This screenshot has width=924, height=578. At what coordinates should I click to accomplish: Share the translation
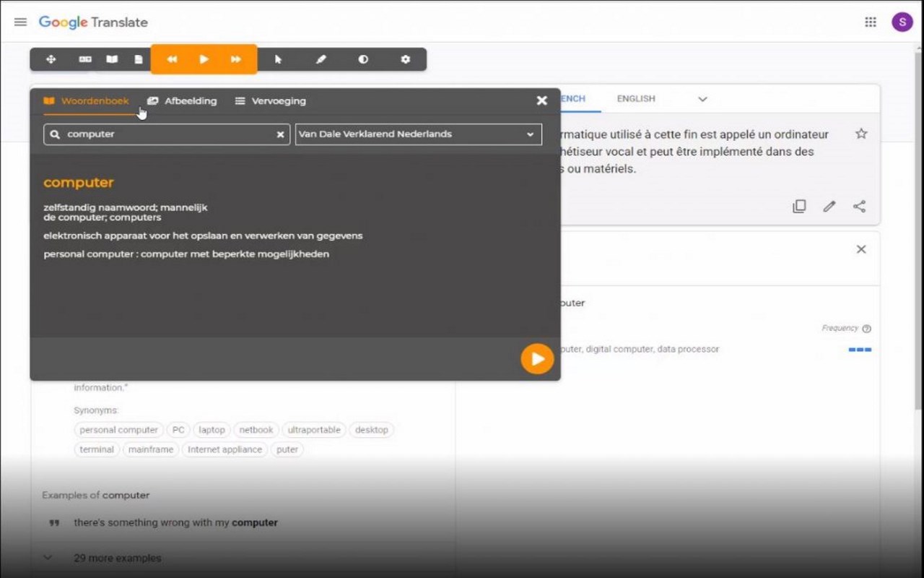(859, 207)
